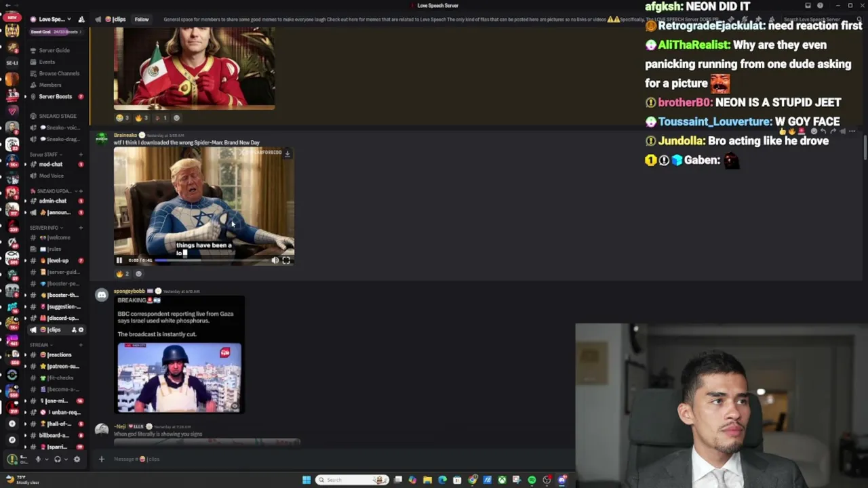Add a channel to Server STAFF category
The height and width of the screenshot is (488, 868).
(81, 155)
